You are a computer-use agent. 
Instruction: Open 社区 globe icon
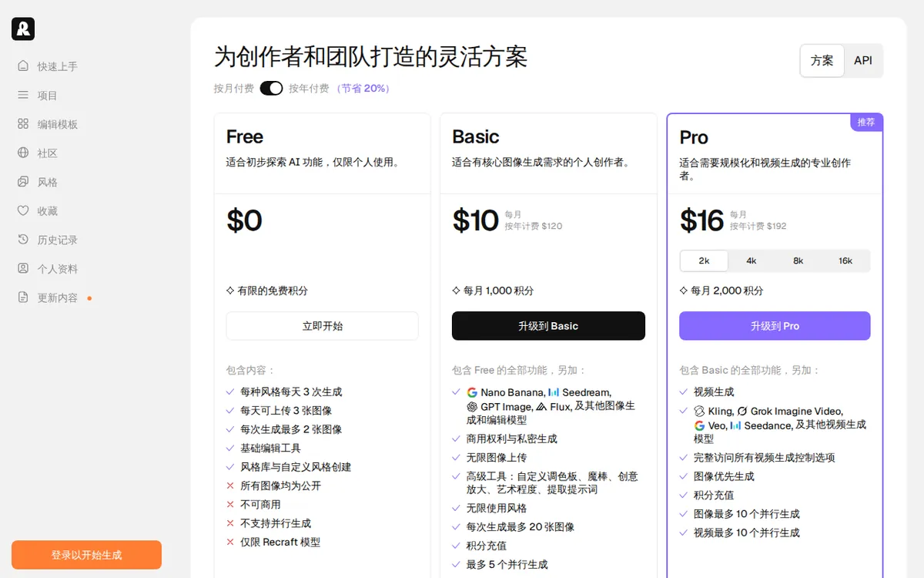coord(23,153)
